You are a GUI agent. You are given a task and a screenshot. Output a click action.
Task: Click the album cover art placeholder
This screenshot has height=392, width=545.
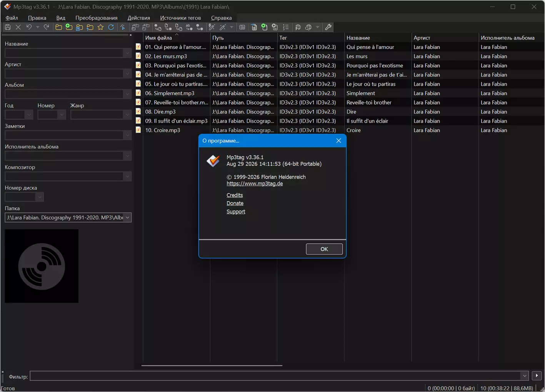tap(42, 266)
